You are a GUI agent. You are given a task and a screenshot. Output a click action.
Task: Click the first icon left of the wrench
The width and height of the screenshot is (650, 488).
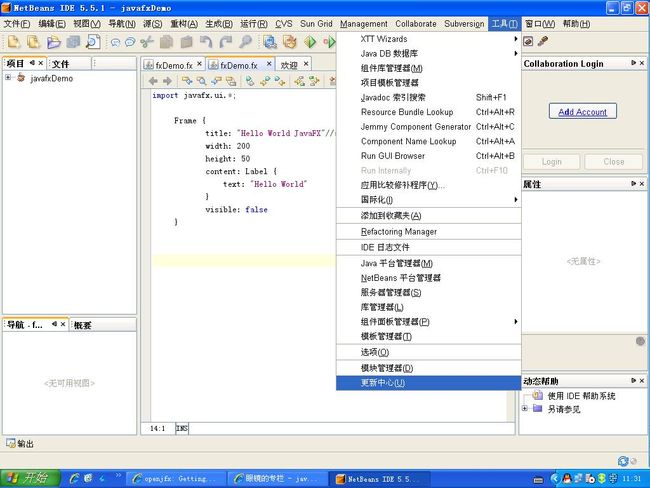point(528,41)
